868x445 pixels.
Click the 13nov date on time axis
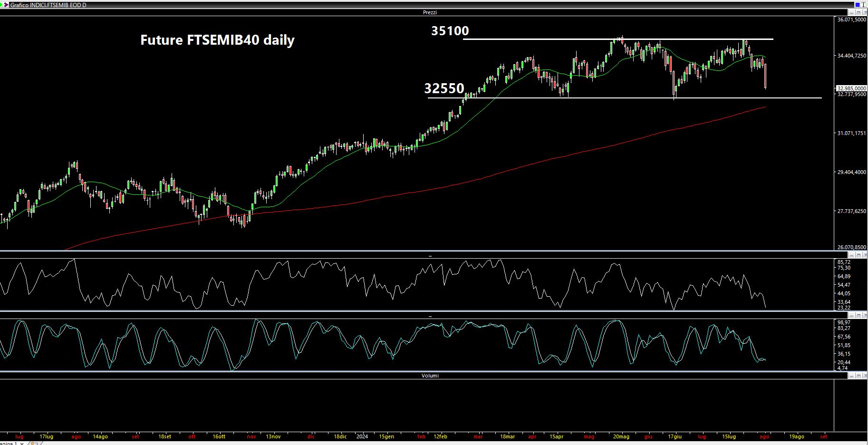[273, 436]
